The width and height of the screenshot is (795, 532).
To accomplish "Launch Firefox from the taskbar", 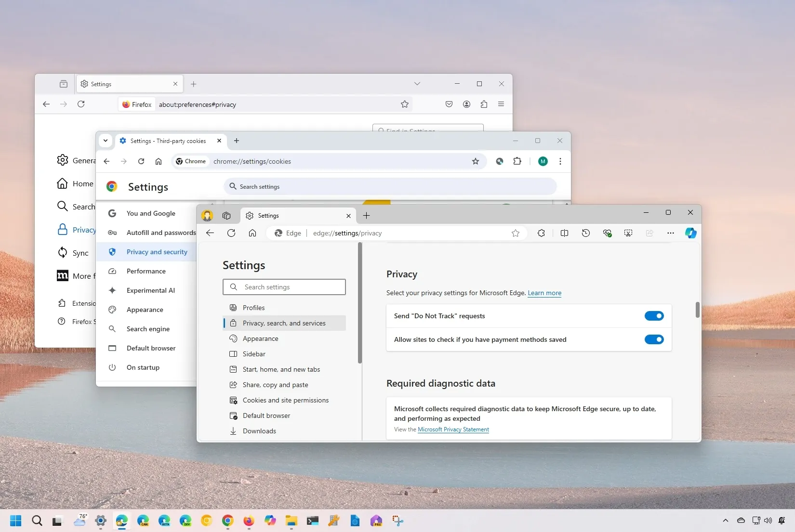I will [x=249, y=520].
